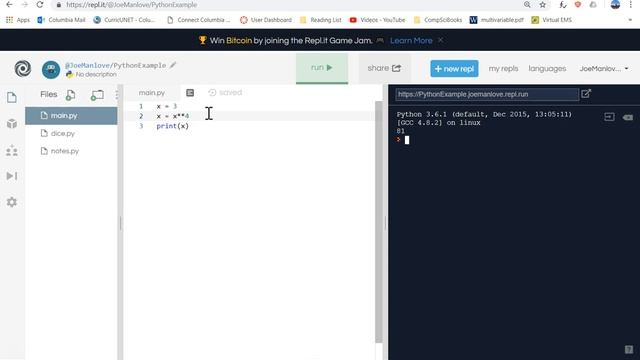Open the Reading List bookmark folder

[x=320, y=20]
